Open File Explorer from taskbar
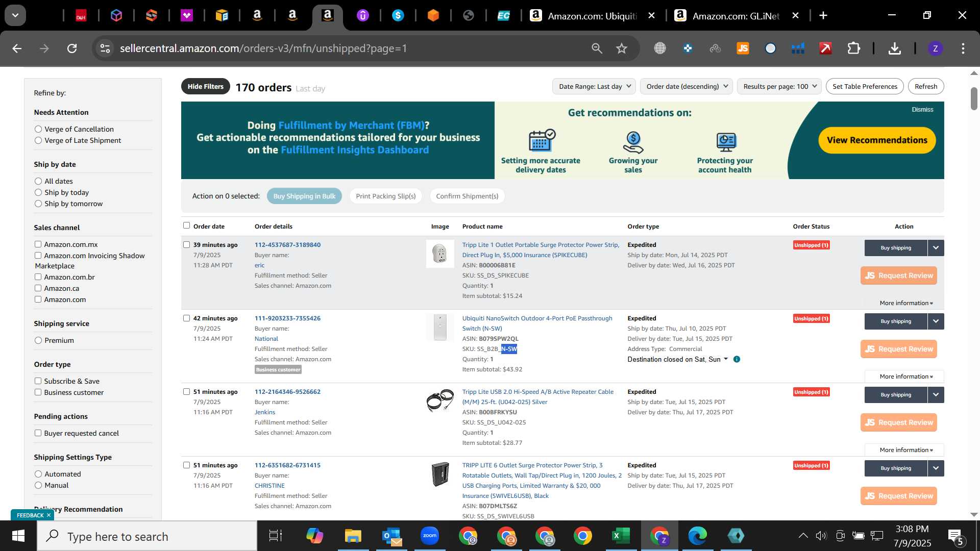This screenshot has width=980, height=551. click(x=353, y=536)
